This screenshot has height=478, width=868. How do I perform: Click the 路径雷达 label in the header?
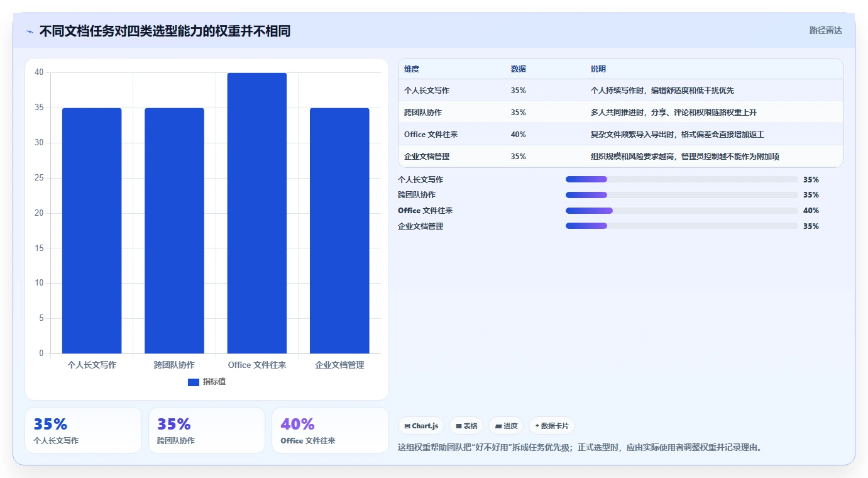click(825, 30)
